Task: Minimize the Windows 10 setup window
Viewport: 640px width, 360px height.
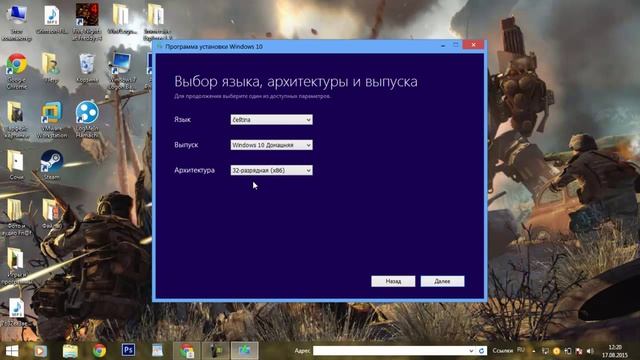Action: click(x=443, y=45)
